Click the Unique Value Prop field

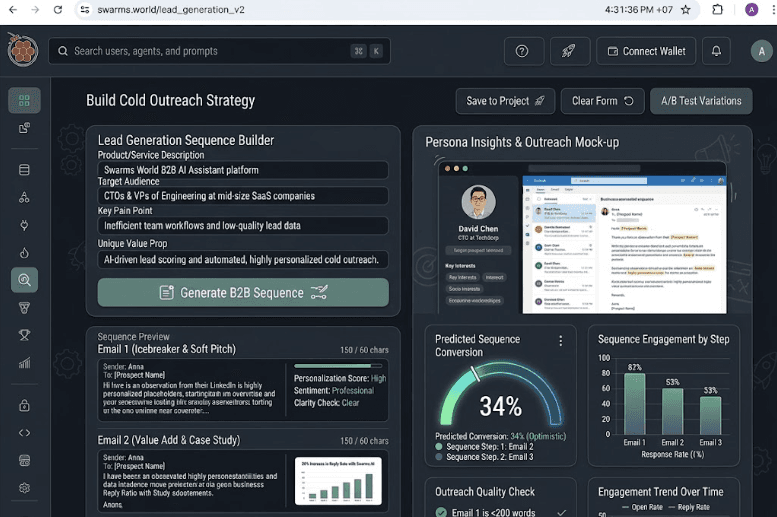(x=243, y=260)
